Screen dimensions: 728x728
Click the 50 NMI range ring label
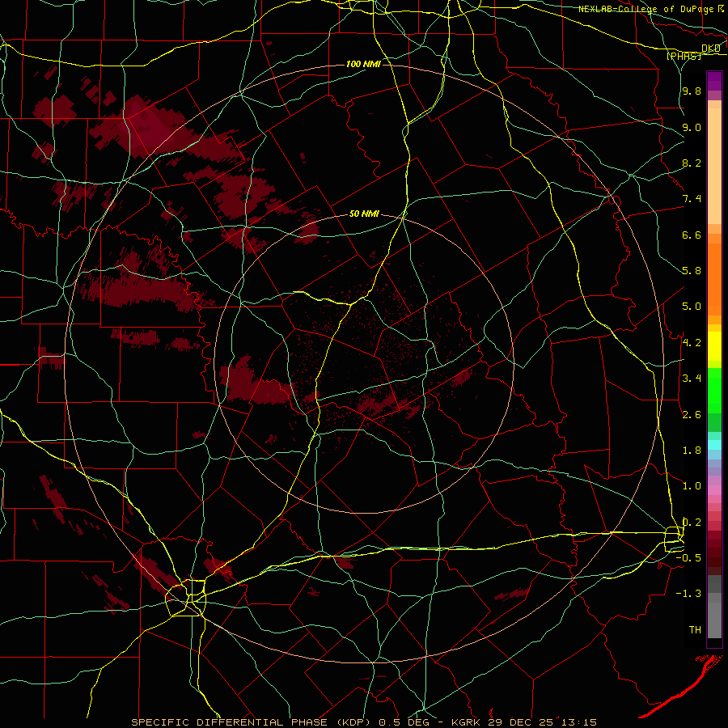[364, 214]
